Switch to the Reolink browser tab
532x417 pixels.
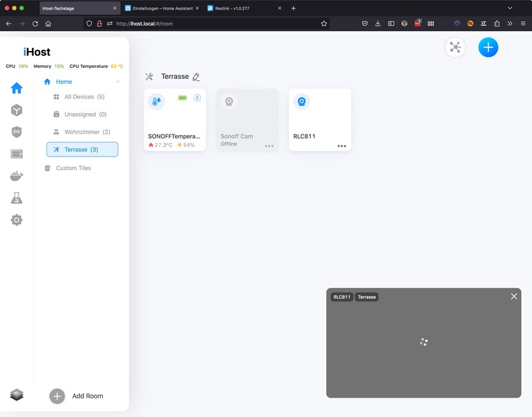click(236, 9)
